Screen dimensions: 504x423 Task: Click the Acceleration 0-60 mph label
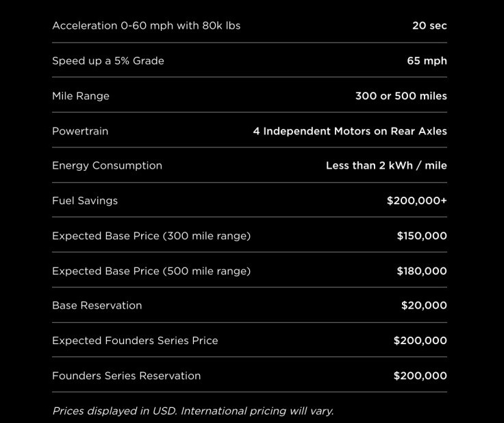(147, 26)
